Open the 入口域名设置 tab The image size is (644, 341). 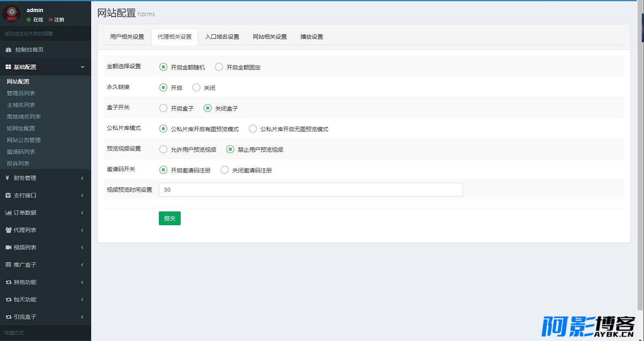[x=222, y=37]
